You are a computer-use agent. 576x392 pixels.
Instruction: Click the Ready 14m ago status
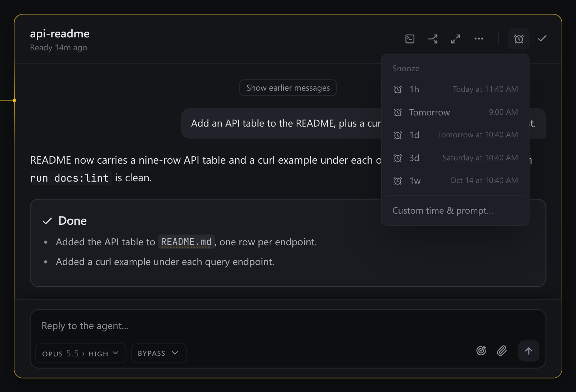point(59,47)
